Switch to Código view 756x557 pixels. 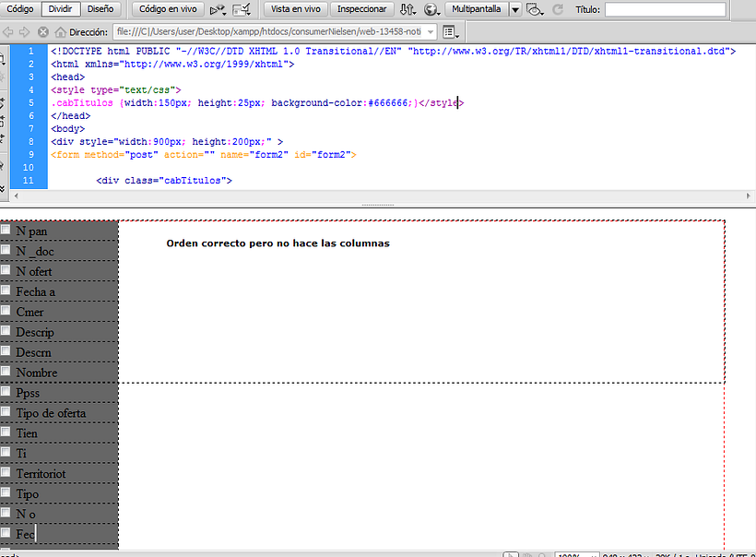[x=20, y=8]
